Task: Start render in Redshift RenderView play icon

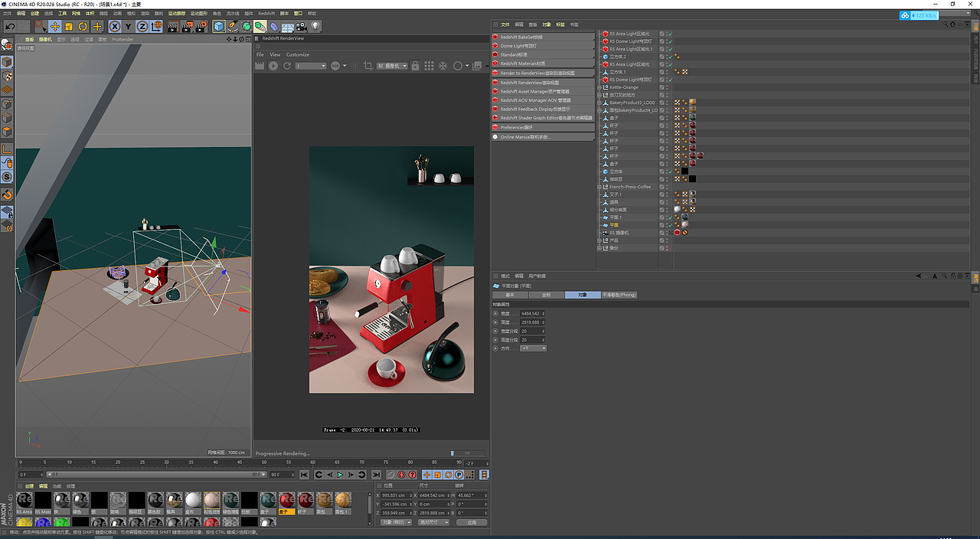Action: (273, 66)
